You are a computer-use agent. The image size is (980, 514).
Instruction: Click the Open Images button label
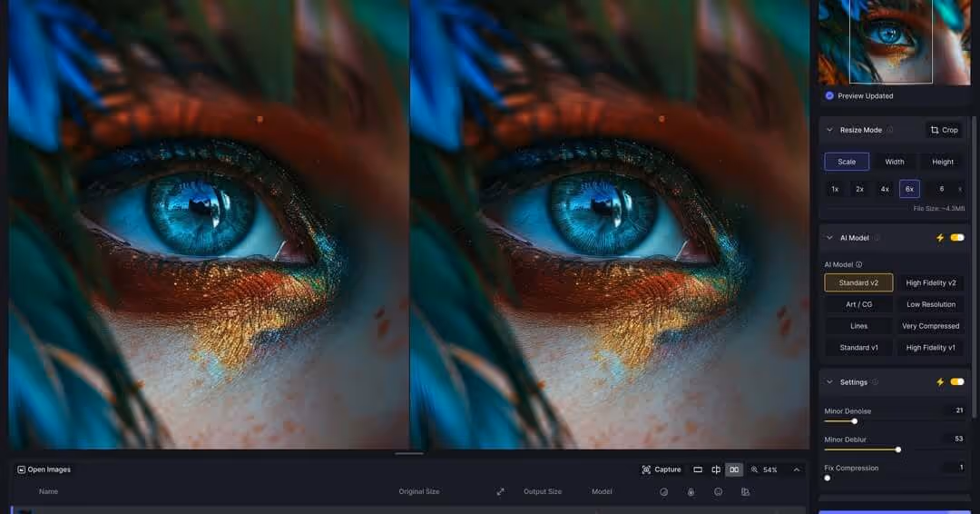click(49, 470)
